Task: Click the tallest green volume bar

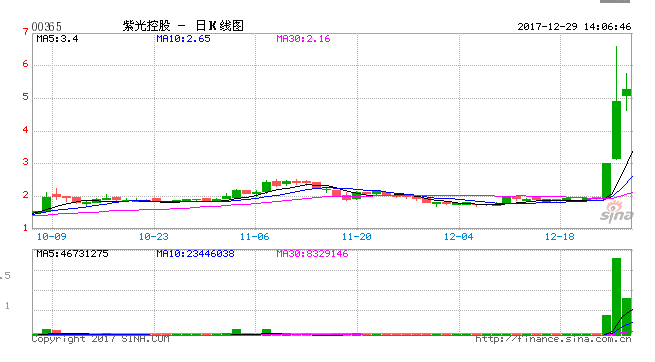Action: pyautogui.click(x=616, y=296)
